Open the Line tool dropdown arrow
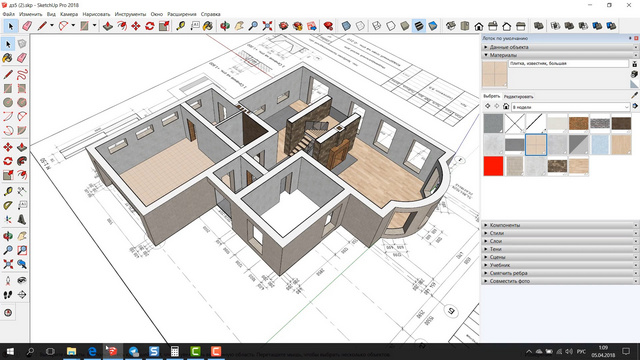The height and width of the screenshot is (360, 640). pos(52,26)
